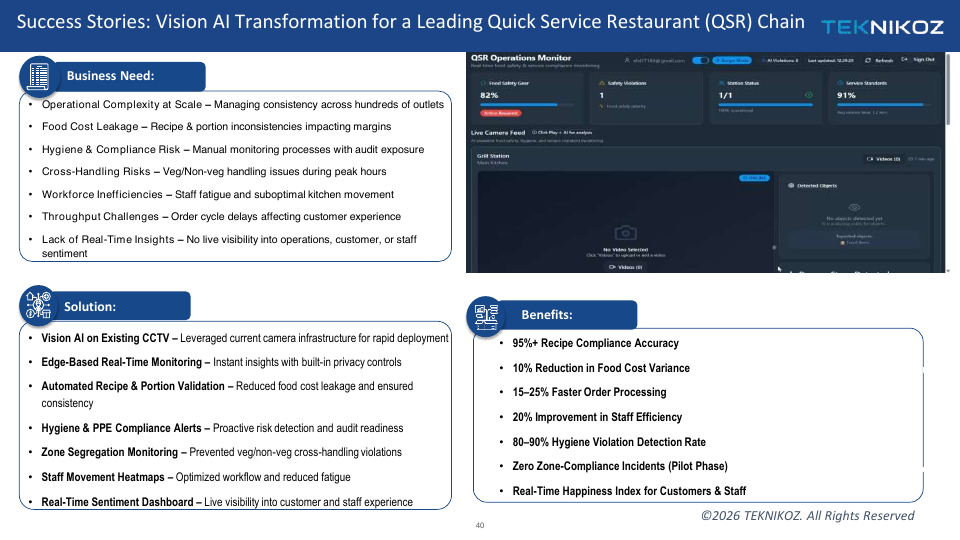960x540 pixels.
Task: Click the QSR Operations Monitor title
Action: 521,58
